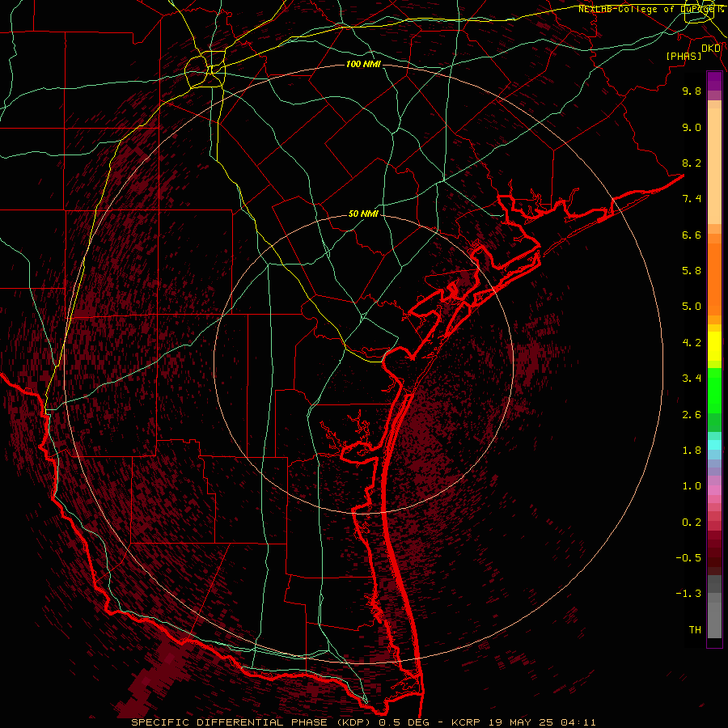Image resolution: width=728 pixels, height=728 pixels.
Task: Click the "5.0" scale value
Action: (692, 307)
